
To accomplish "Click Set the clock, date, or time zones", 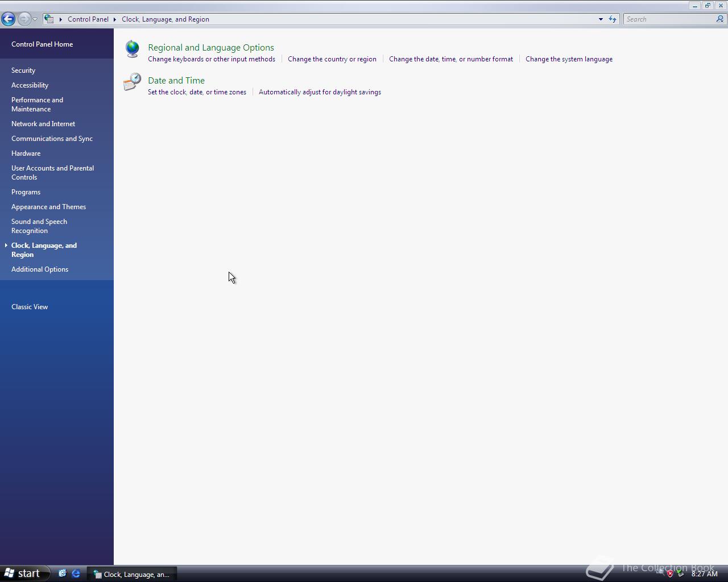I will pos(197,92).
